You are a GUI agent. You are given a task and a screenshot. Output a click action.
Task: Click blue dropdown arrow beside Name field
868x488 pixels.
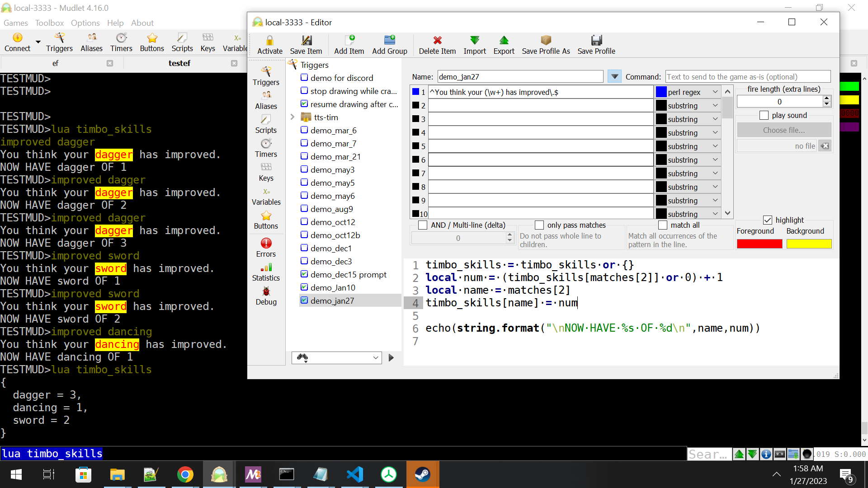point(614,77)
